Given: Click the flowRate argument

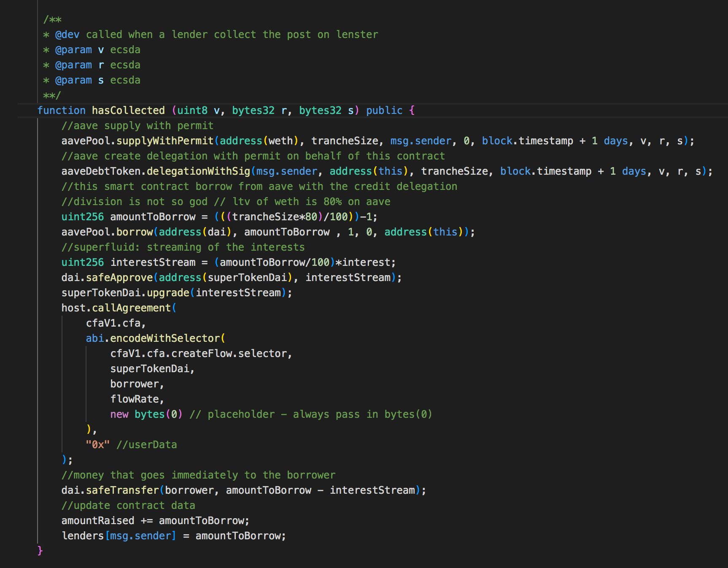Looking at the screenshot, I should pos(137,399).
